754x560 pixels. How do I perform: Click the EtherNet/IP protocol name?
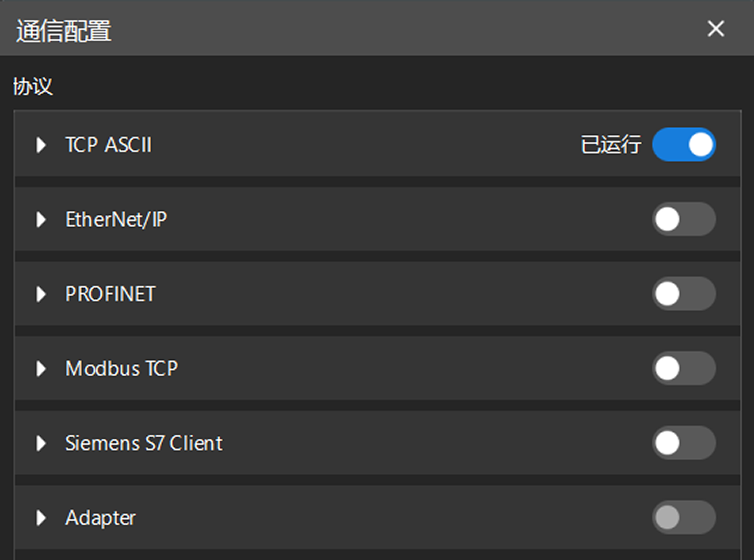pyautogui.click(x=116, y=219)
